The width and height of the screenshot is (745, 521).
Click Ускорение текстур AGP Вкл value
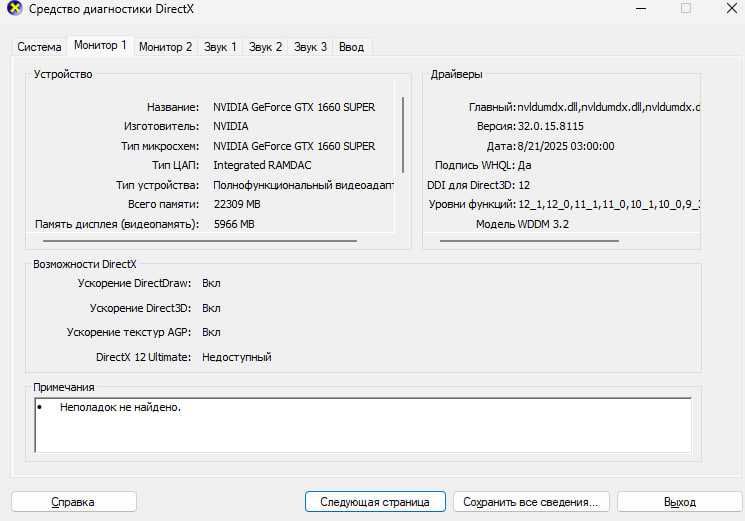[x=211, y=332]
